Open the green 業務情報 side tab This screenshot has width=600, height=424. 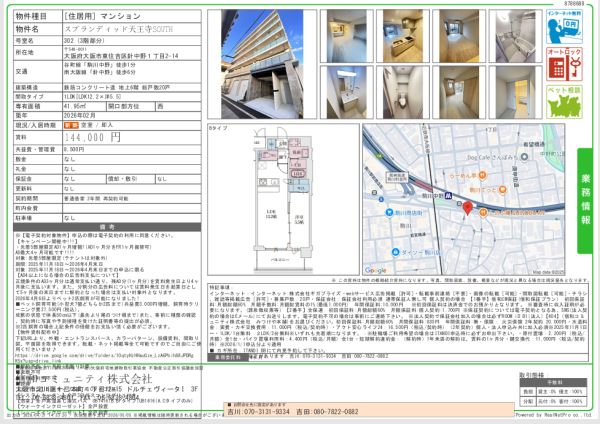[x=585, y=201]
